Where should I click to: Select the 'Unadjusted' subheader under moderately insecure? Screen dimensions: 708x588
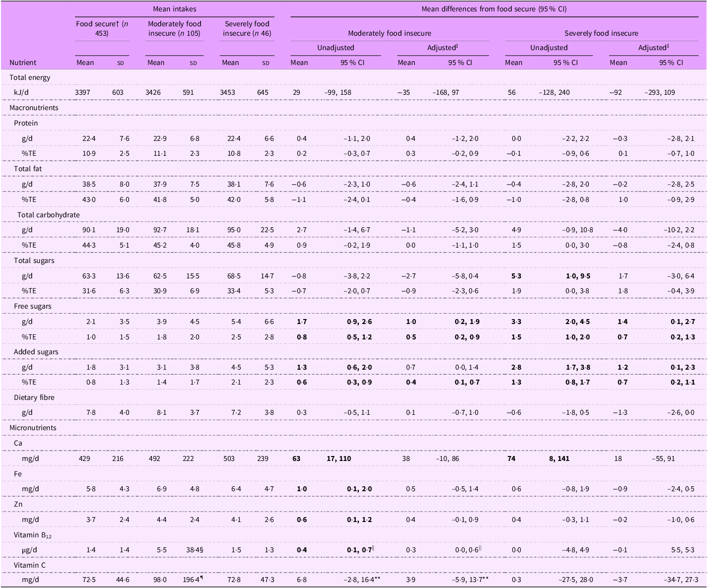point(336,48)
